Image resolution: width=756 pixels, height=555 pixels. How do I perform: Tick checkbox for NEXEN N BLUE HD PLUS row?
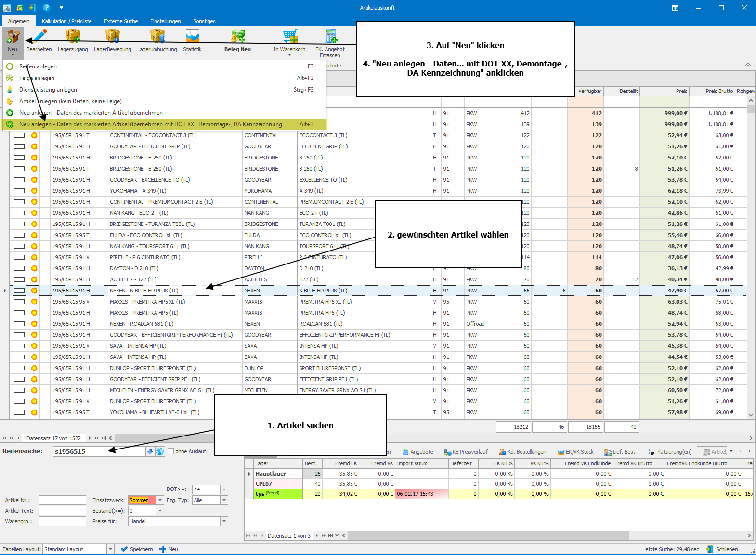tap(19, 291)
